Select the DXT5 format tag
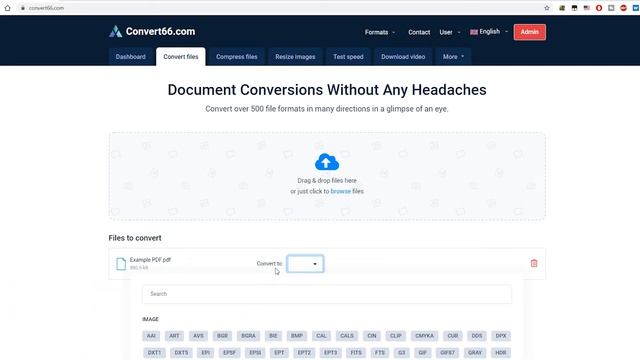 click(x=181, y=352)
